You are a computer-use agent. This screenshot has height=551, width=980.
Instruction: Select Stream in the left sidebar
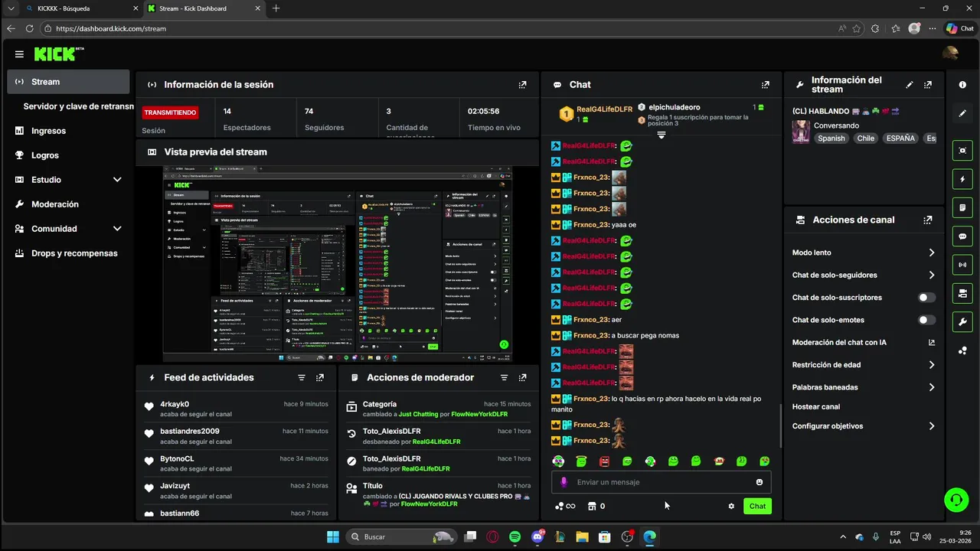68,82
